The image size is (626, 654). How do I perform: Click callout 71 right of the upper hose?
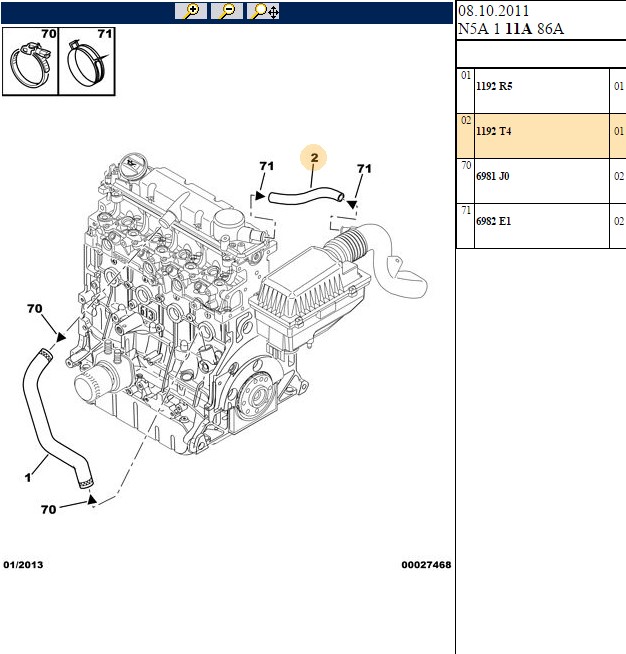click(x=364, y=169)
